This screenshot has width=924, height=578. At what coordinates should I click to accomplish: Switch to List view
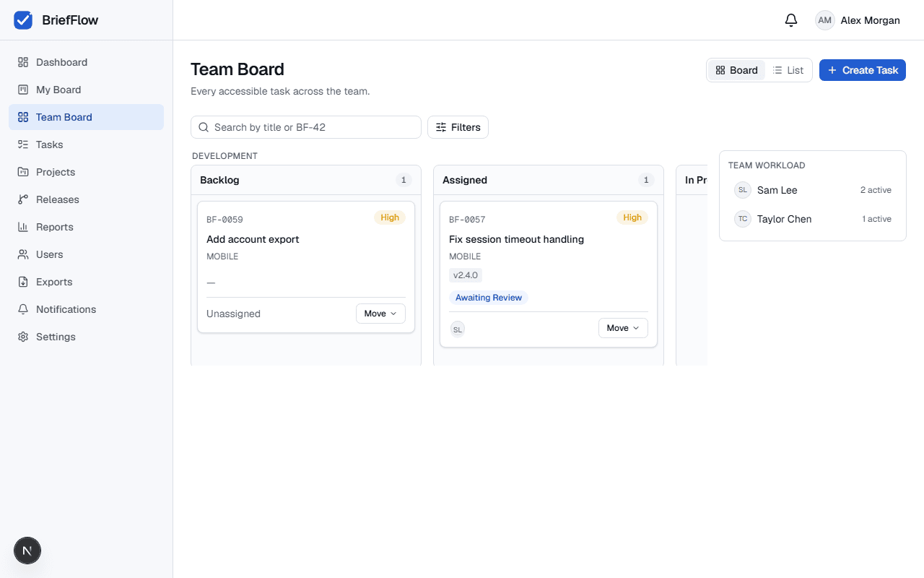point(788,70)
